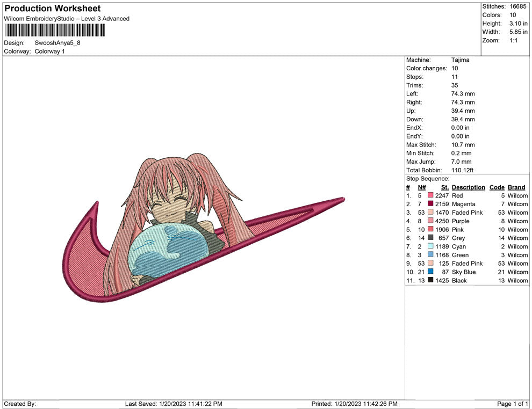This screenshot has height=409, width=532.
Task: Click the 'Brand' column header
Action: pos(516,187)
